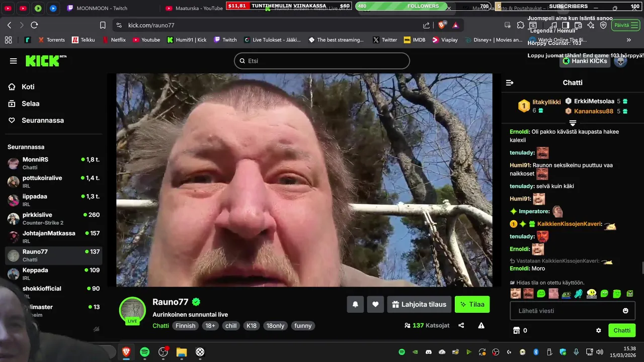
Task: Click the Chatti category link under title
Action: click(x=161, y=326)
